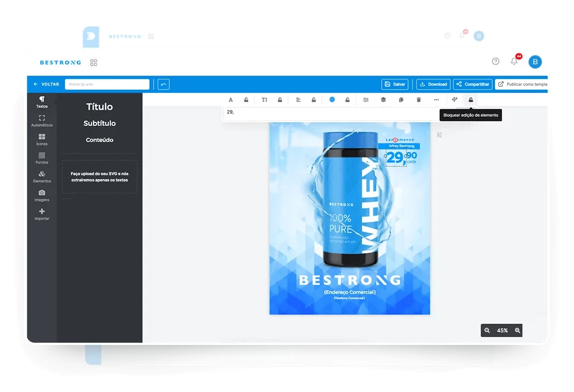Click the move arrows icon
Viewport: 574px width, 392px height.
(x=455, y=99)
